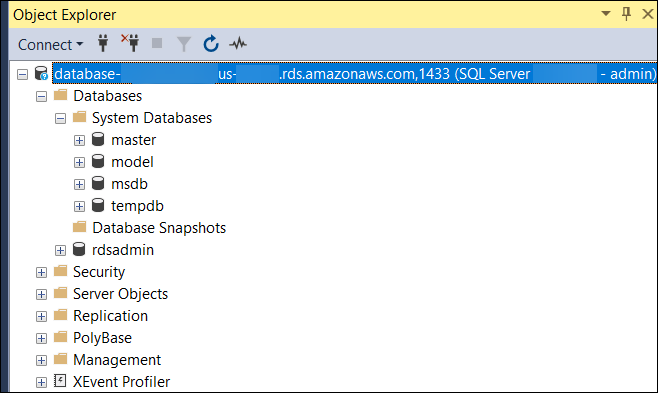Select the tempdb database
The width and height of the screenshot is (658, 393).
137,206
